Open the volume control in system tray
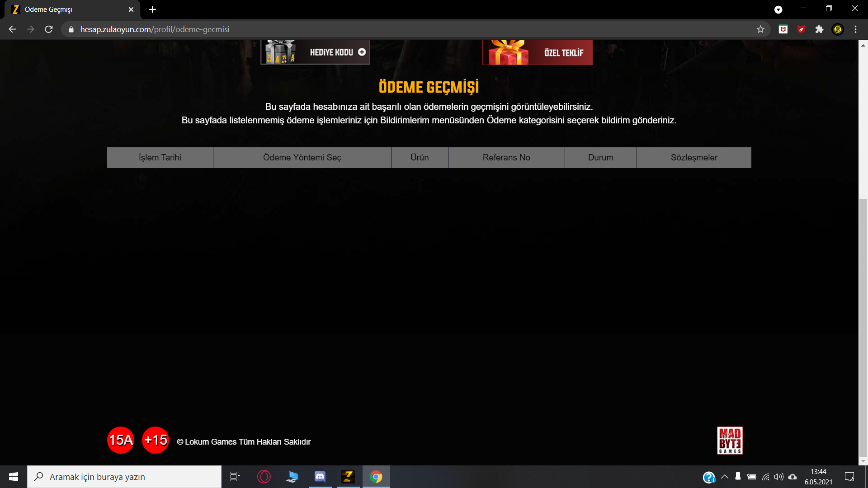This screenshot has width=868, height=488. (778, 477)
